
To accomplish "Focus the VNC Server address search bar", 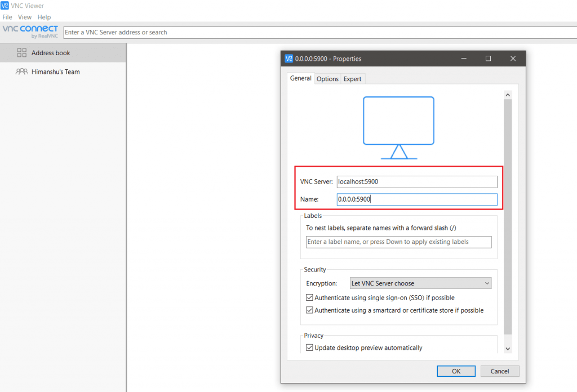I will [x=320, y=32].
